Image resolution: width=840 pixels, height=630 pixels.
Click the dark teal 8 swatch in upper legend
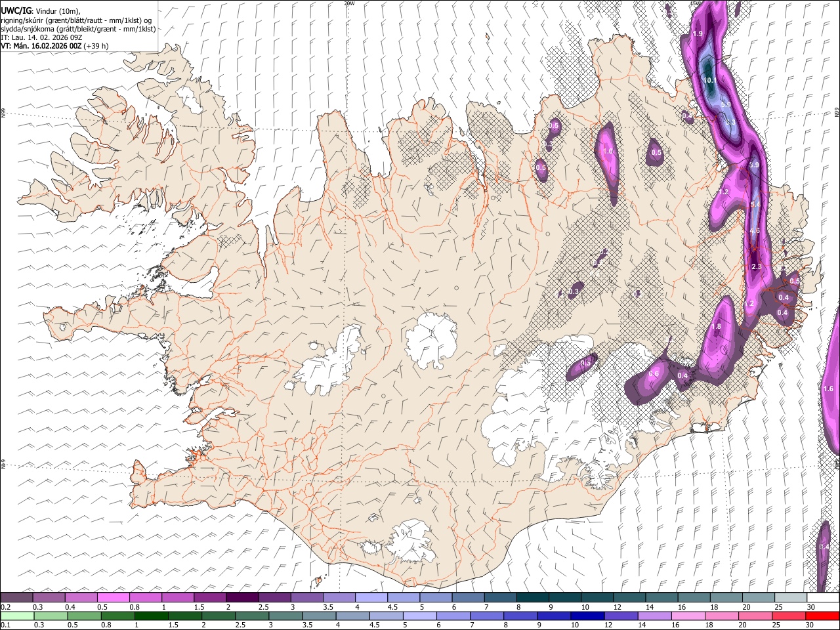pyautogui.click(x=532, y=598)
